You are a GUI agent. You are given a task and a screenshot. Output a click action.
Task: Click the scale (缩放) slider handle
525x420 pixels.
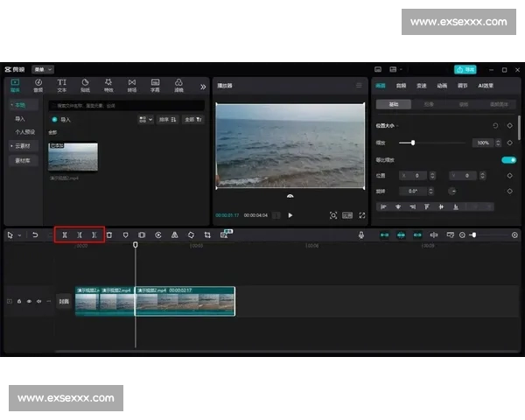point(412,142)
